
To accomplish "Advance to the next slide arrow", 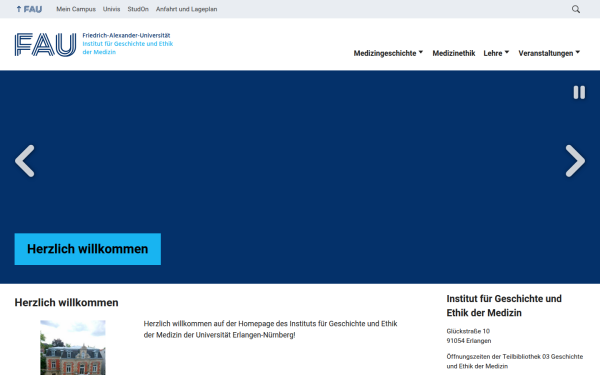I will pyautogui.click(x=575, y=161).
